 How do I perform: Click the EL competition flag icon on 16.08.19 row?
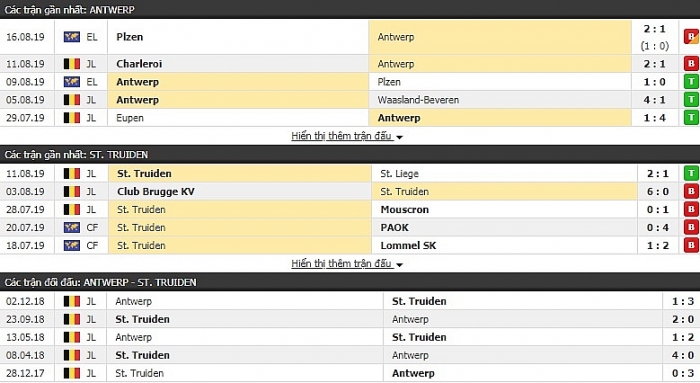coord(71,37)
